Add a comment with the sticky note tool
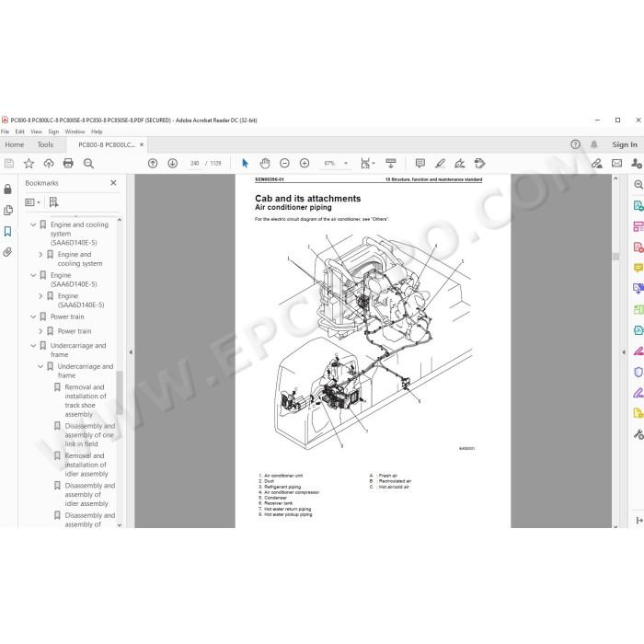 (420, 164)
